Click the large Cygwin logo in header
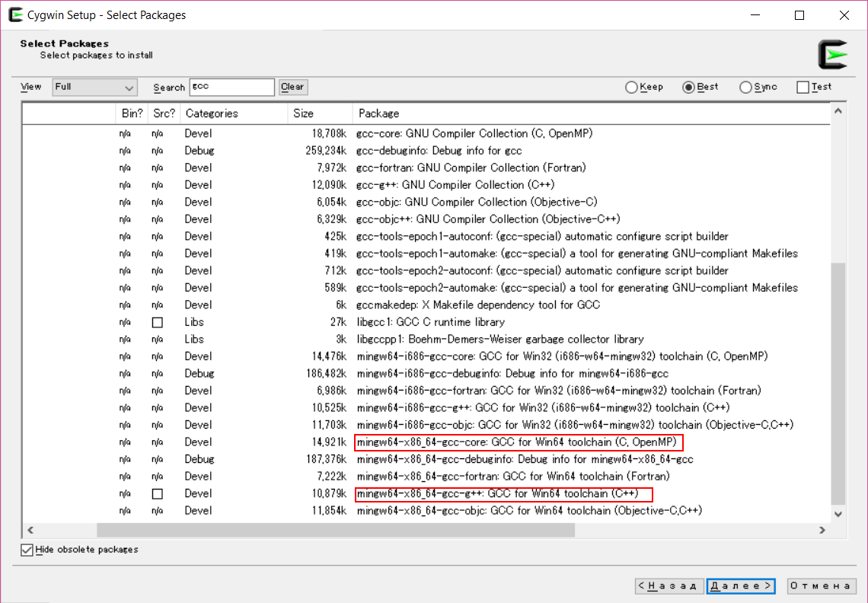The image size is (868, 603). (832, 56)
